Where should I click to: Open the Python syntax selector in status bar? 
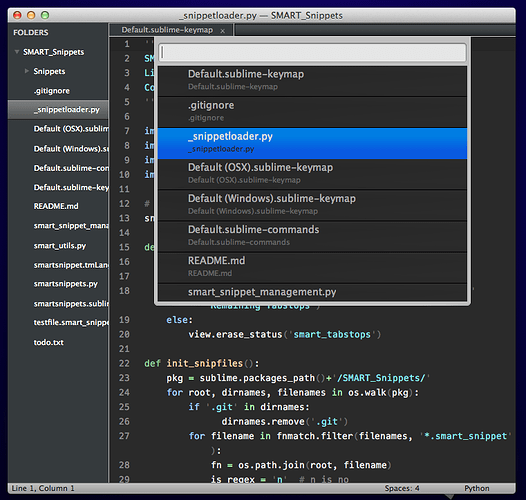477,488
